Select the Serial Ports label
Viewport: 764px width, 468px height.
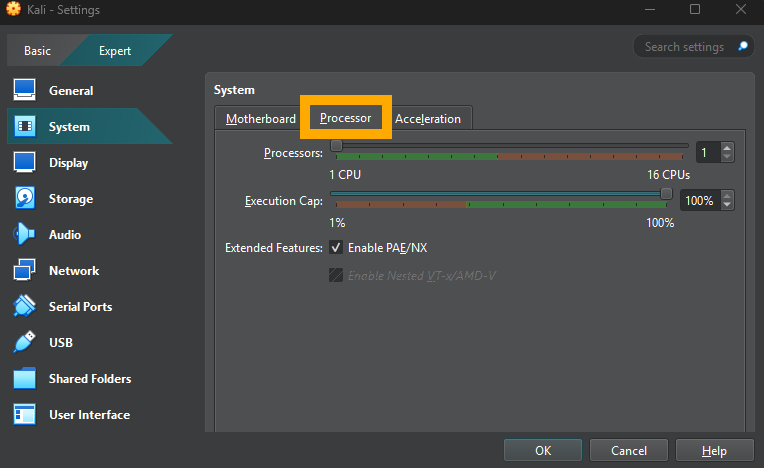pyautogui.click(x=80, y=307)
